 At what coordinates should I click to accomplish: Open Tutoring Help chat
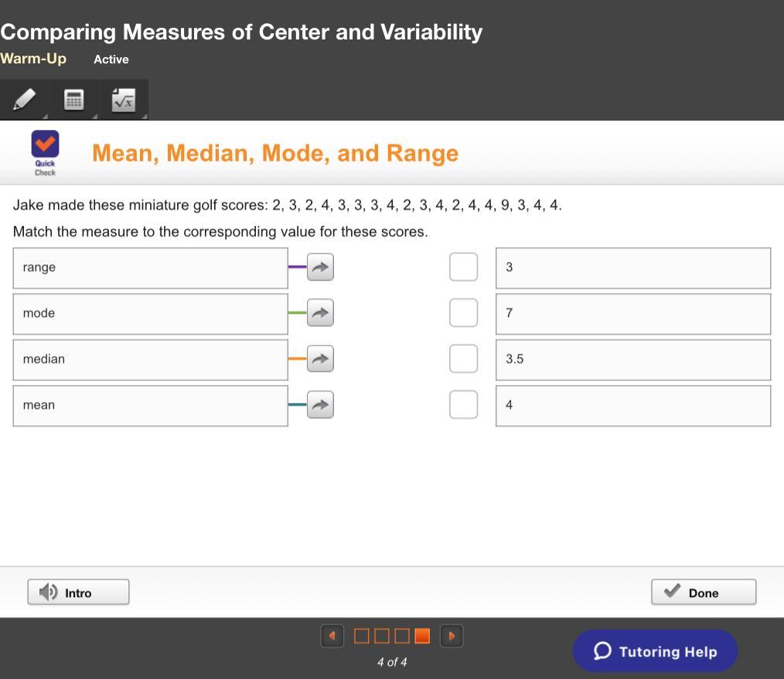tap(655, 651)
